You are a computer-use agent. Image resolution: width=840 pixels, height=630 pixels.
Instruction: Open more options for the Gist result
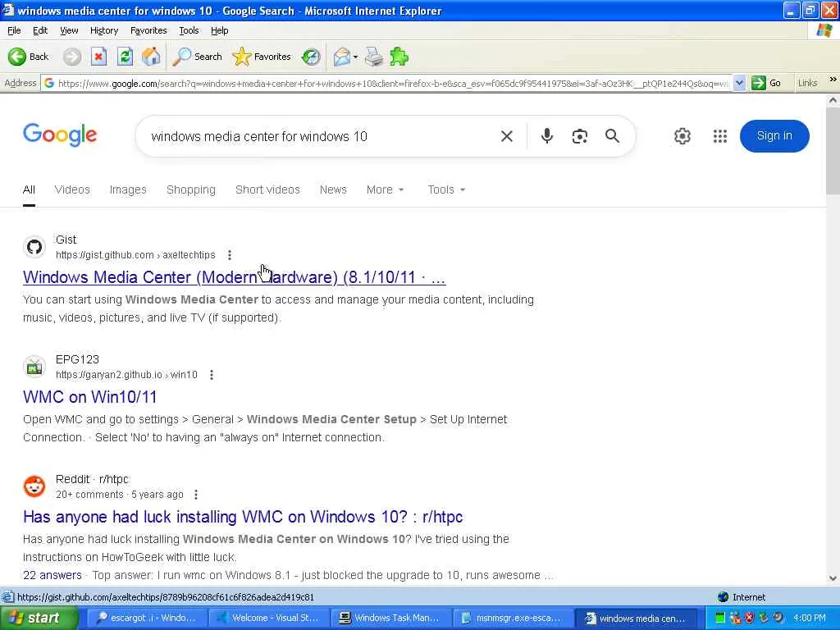pyautogui.click(x=230, y=255)
